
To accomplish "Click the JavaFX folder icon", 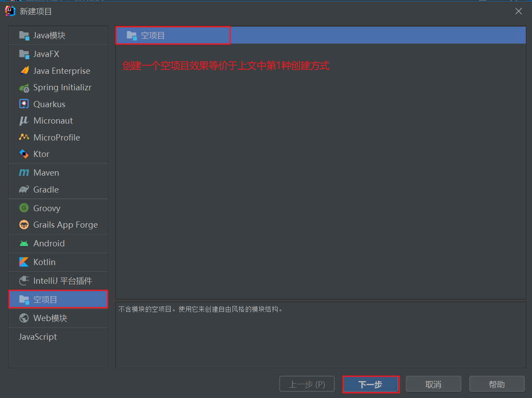I will 24,54.
